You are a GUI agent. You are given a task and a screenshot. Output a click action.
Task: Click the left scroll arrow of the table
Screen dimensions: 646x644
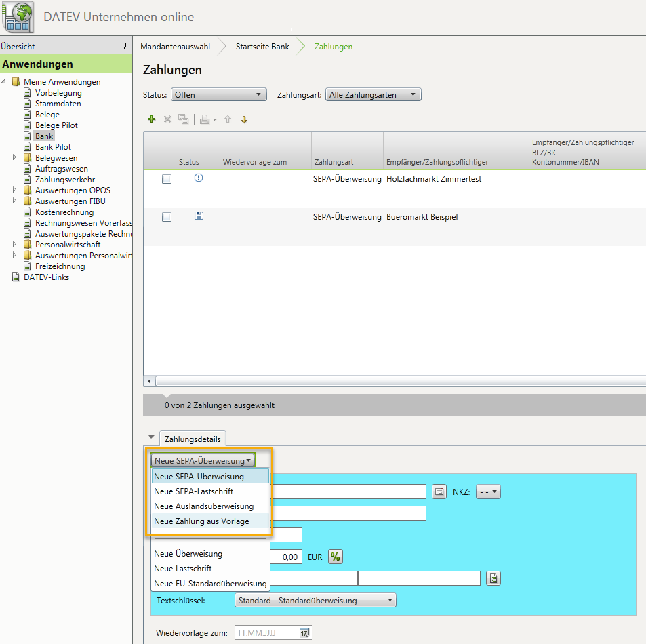(x=149, y=381)
